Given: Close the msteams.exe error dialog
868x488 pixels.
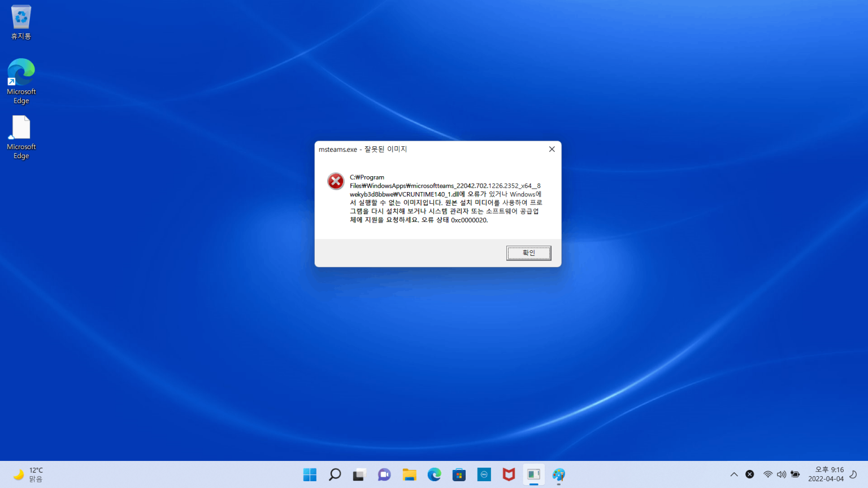Looking at the screenshot, I should [x=552, y=149].
